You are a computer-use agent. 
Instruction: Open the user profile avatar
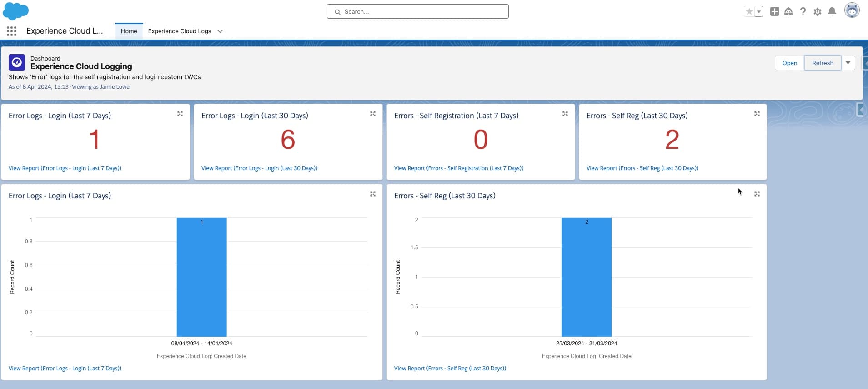pyautogui.click(x=852, y=10)
